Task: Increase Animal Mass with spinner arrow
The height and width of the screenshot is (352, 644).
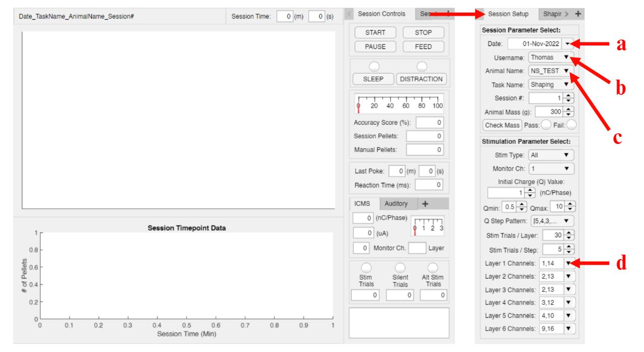Action: point(568,109)
